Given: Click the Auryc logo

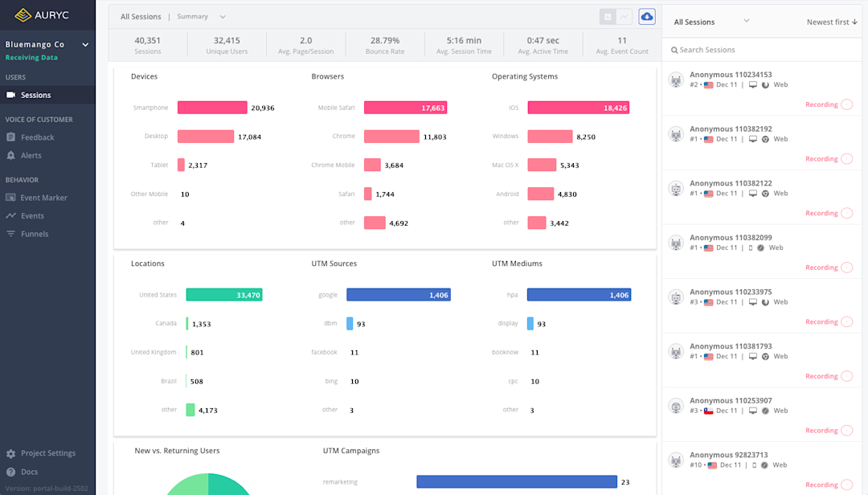Looking at the screenshot, I should point(42,15).
